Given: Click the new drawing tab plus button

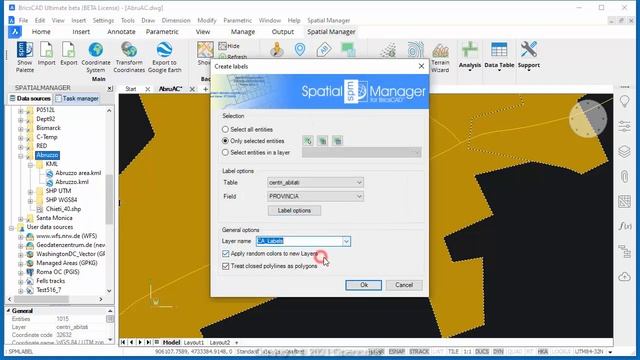Looking at the screenshot, I should (x=205, y=89).
